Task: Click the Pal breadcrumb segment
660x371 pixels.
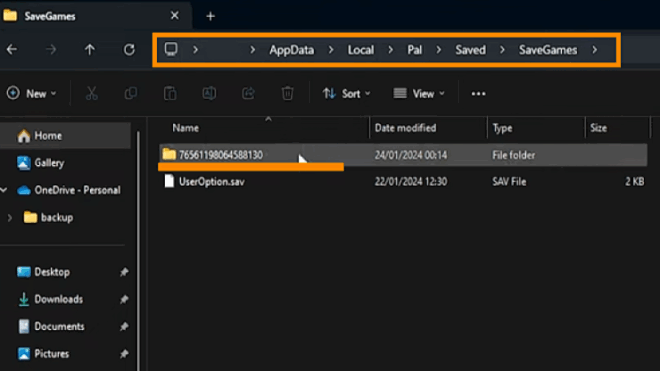Action: [414, 50]
